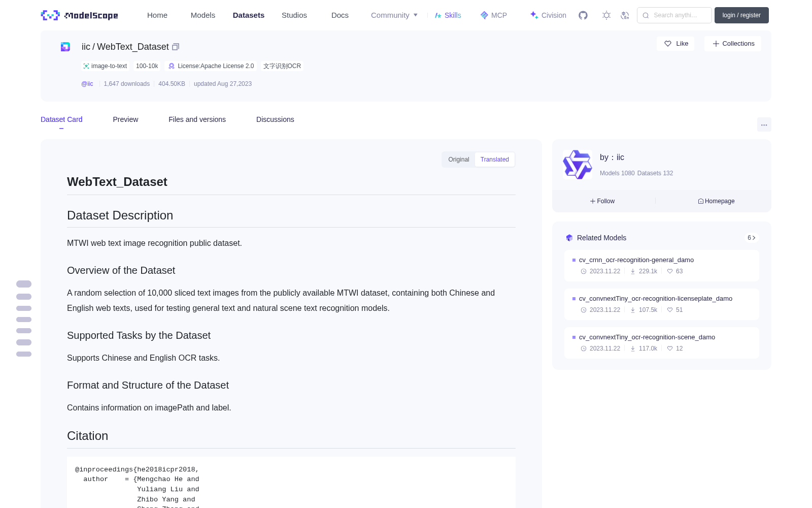Viewport: 812px width, 508px height.
Task: Click login / register button
Action: click(741, 15)
